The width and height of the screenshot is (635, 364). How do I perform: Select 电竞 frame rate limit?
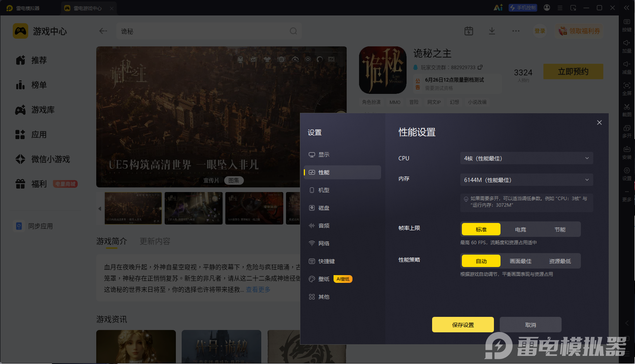521,230
